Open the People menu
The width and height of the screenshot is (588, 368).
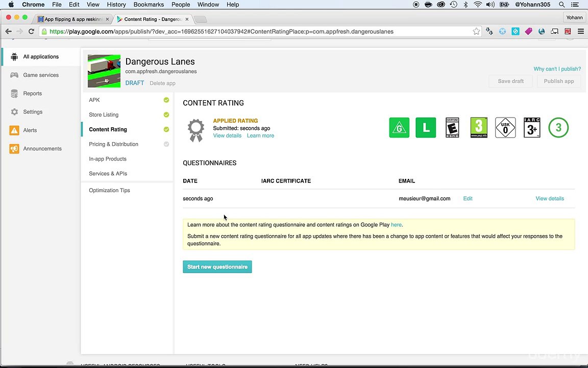coord(181,5)
